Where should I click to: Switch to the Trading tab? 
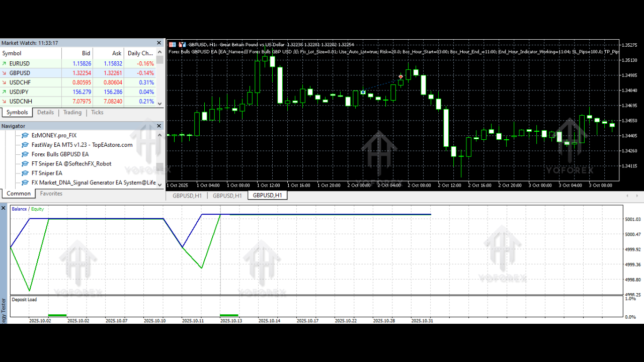(72, 112)
